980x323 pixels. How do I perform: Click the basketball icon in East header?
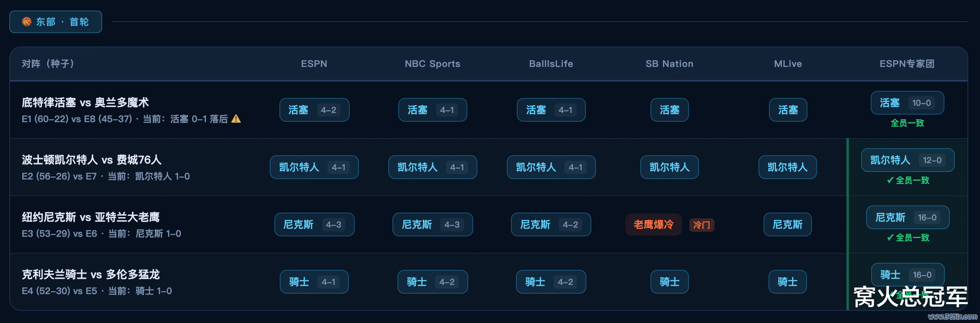pyautogui.click(x=27, y=22)
